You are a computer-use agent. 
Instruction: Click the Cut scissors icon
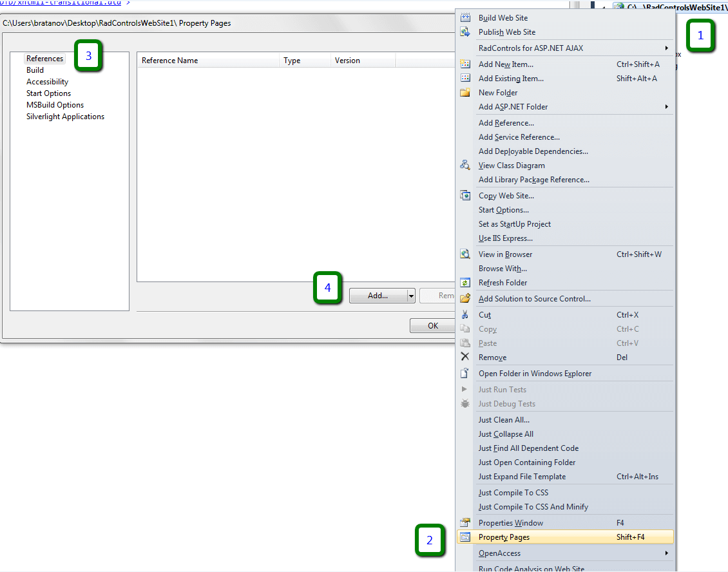[x=465, y=315]
